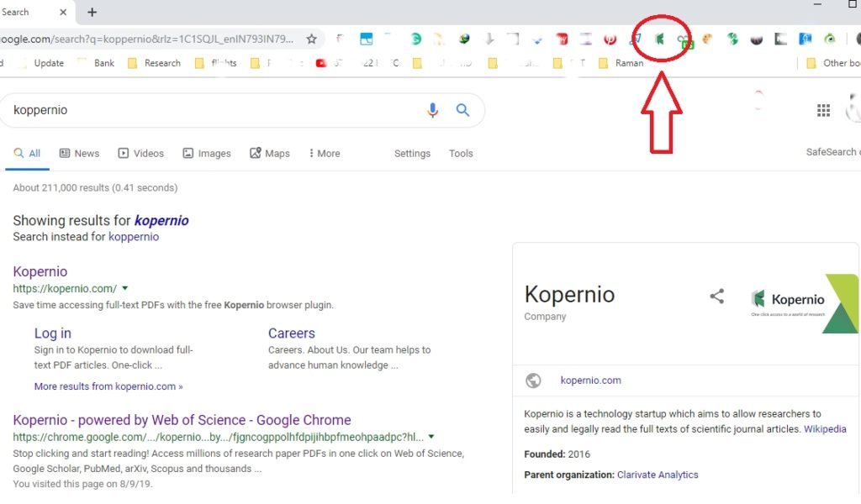Image resolution: width=861 pixels, height=504 pixels.
Task: Close the Search tab
Action: pos(63,12)
